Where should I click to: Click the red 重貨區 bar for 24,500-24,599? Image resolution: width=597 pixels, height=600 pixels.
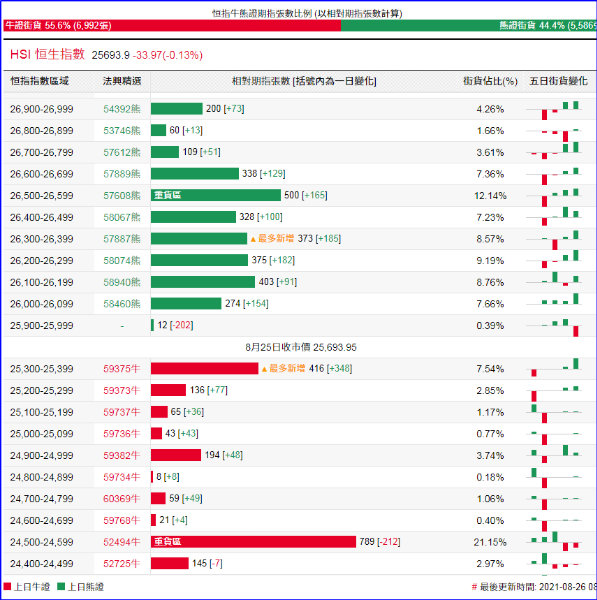pos(253,542)
